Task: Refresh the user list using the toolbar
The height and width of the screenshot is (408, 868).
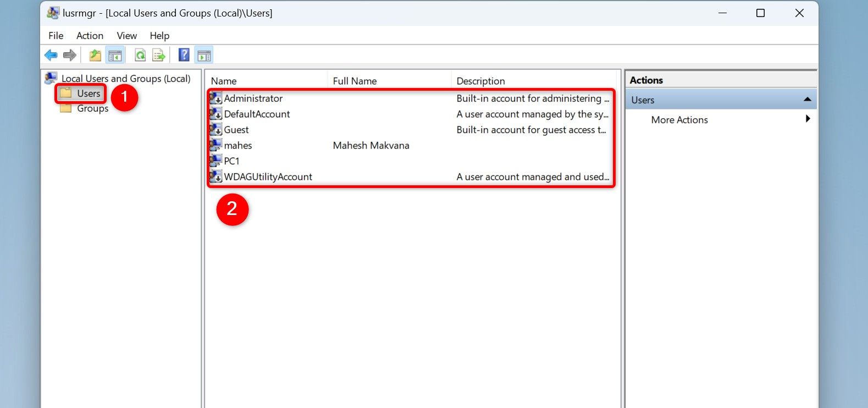Action: (x=140, y=55)
